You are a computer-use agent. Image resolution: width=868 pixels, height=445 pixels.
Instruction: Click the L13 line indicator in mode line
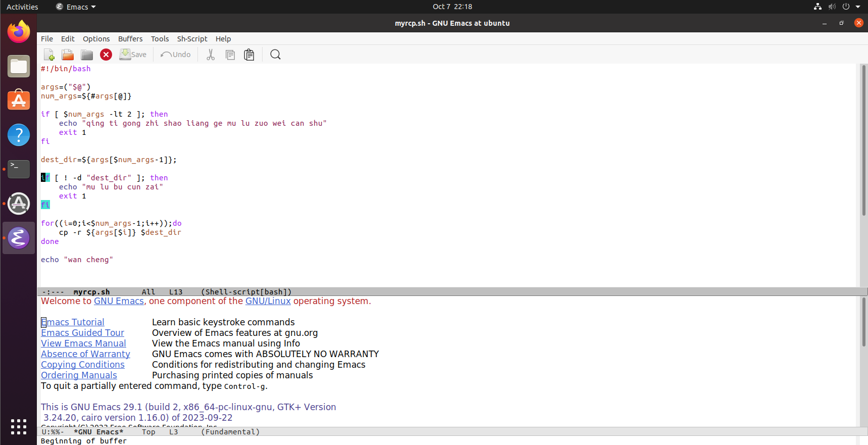pyautogui.click(x=176, y=292)
